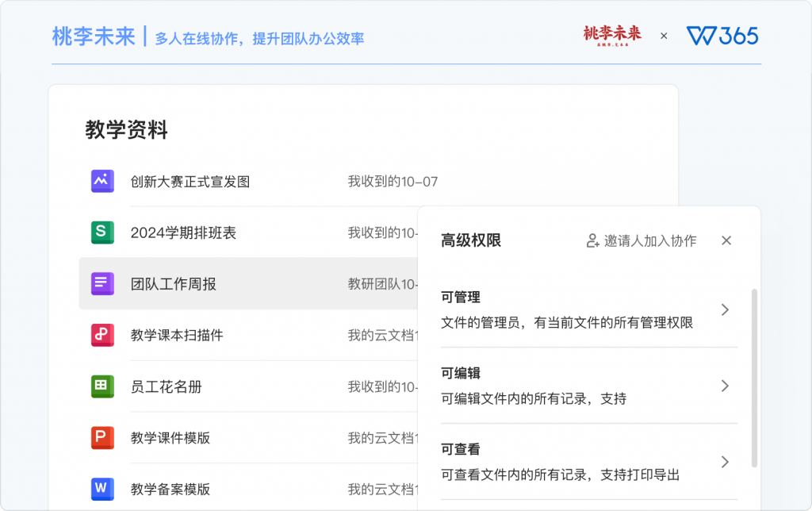Expand the 可编辑 permission chevron

pos(725,386)
